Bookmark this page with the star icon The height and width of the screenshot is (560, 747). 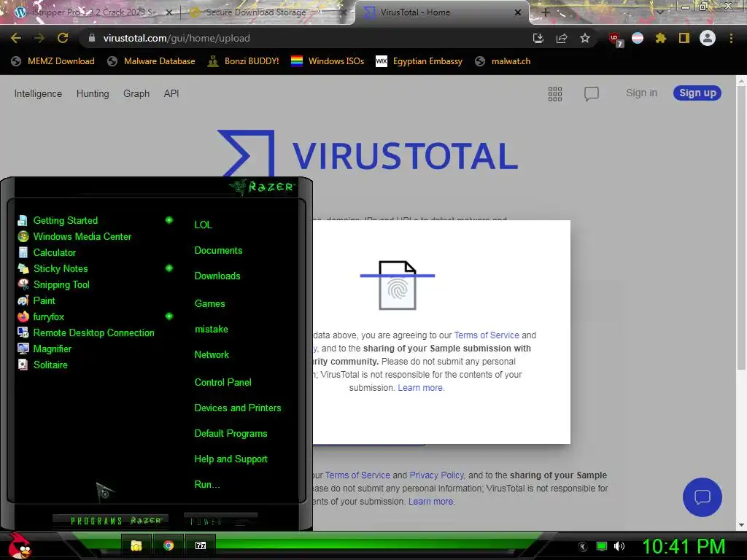(x=585, y=38)
